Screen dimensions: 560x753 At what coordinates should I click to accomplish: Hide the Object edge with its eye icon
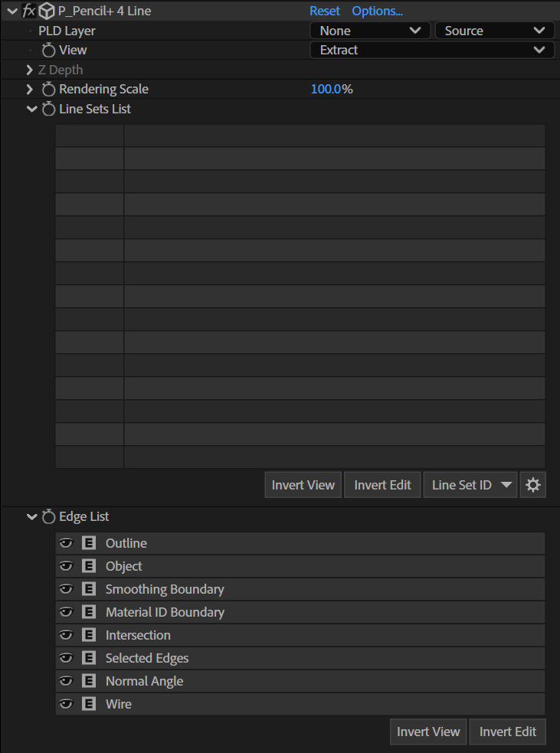tap(66, 566)
